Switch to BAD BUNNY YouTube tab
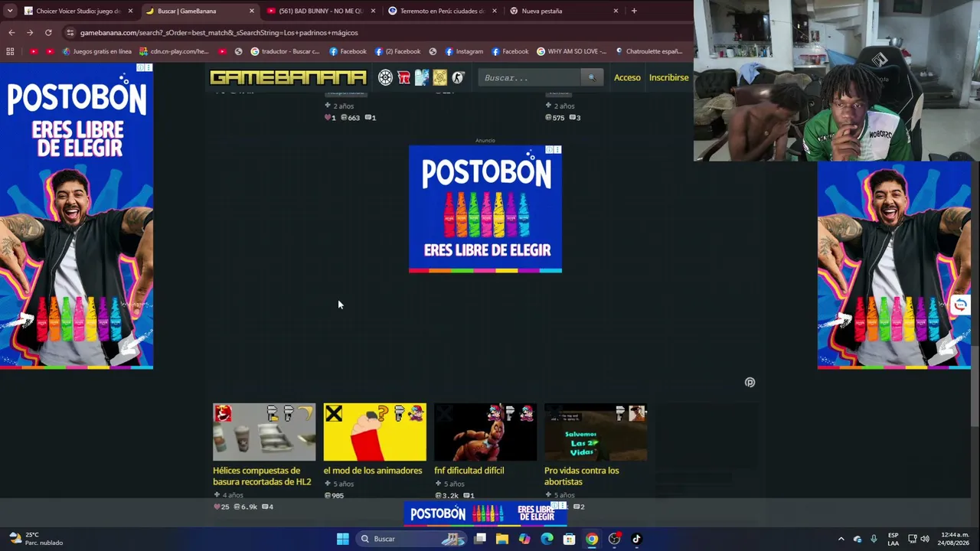 coord(321,11)
